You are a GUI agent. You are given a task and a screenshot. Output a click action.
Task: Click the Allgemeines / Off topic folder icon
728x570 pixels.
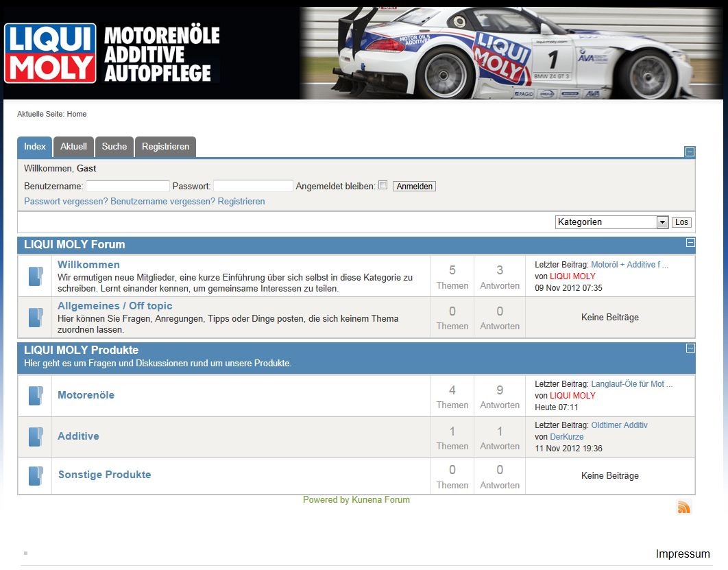[x=35, y=318]
